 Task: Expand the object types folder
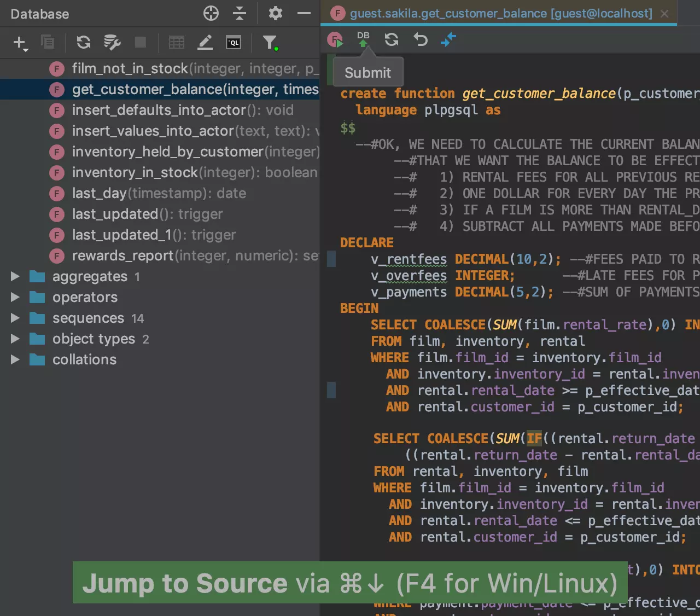coord(15,339)
